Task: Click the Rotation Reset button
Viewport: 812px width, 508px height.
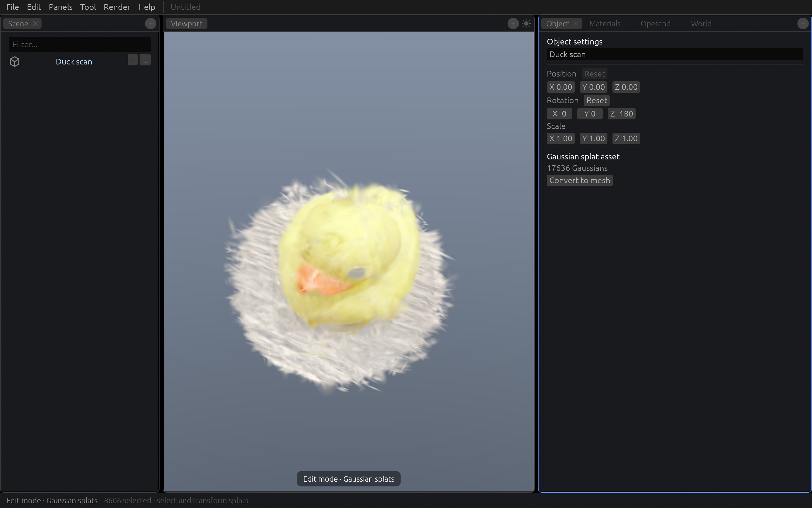Action: coord(597,100)
